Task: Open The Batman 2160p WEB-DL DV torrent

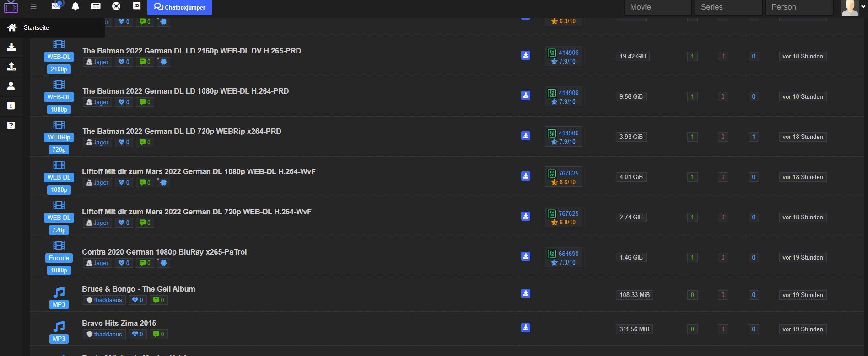Action: tap(192, 51)
